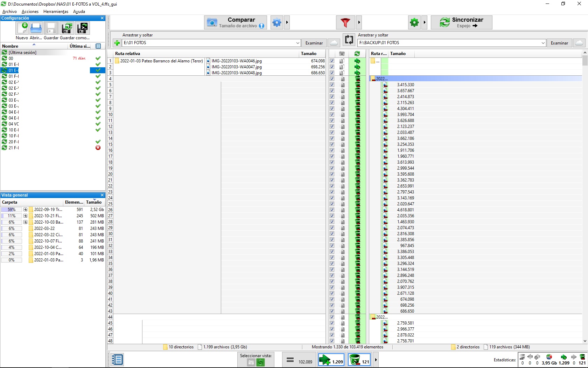Select the 04 VC configuration

52,124
